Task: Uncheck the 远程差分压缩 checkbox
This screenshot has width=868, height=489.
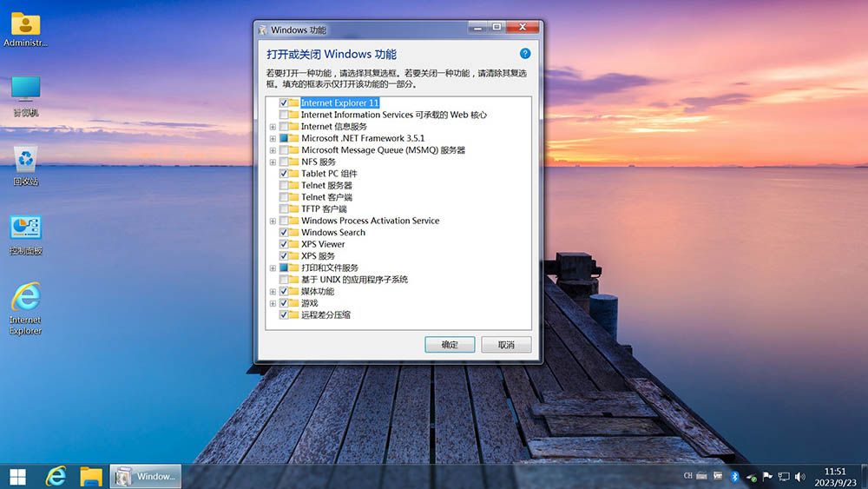Action: click(284, 315)
